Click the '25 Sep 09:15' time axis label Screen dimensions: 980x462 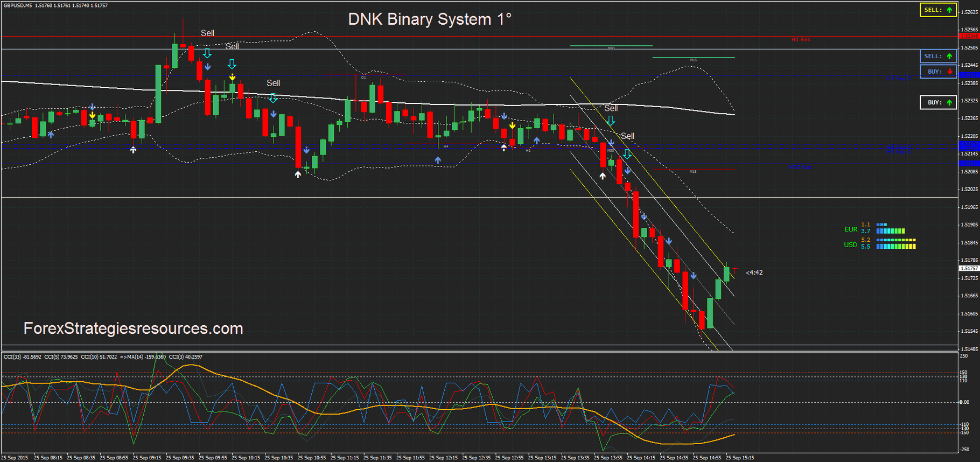point(147,458)
